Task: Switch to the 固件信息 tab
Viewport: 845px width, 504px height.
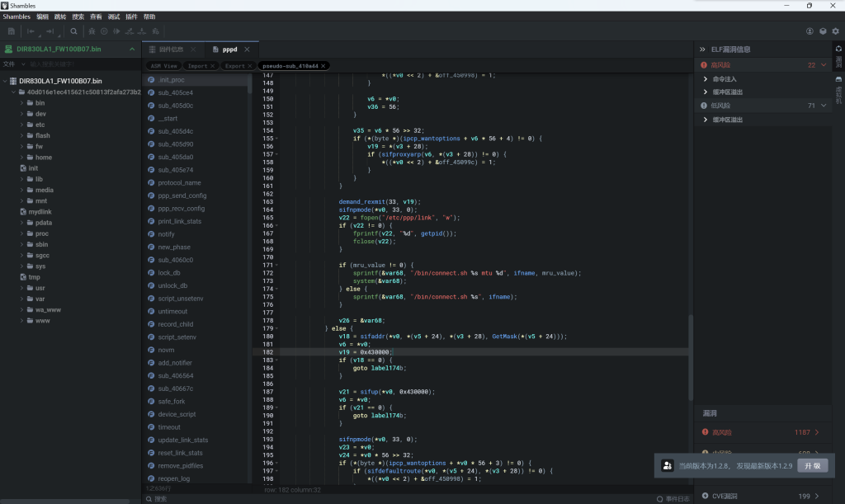Action: pyautogui.click(x=171, y=49)
